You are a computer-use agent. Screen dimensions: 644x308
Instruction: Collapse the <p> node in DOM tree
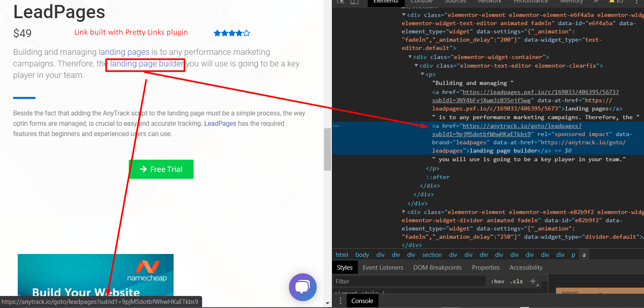point(422,74)
